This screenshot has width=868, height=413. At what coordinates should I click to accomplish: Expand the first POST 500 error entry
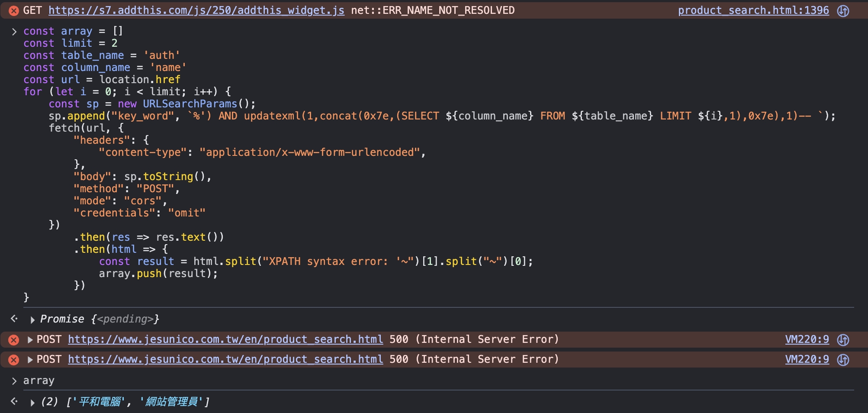click(30, 340)
